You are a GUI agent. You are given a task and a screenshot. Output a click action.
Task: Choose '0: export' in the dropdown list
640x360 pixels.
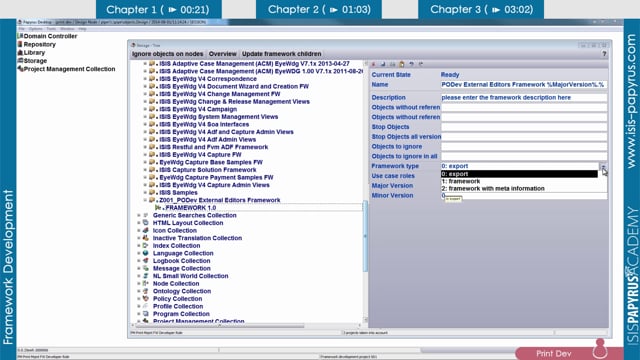click(519, 174)
